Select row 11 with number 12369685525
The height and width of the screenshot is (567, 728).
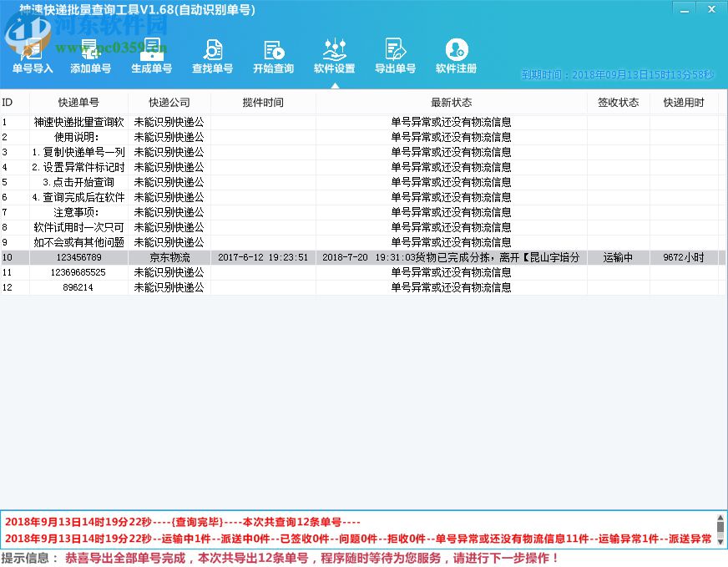pyautogui.click(x=78, y=272)
